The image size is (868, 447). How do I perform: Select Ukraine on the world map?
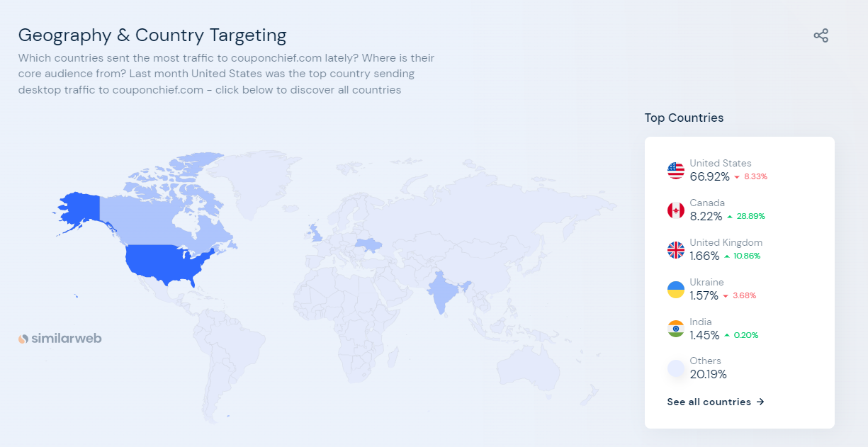coord(368,245)
